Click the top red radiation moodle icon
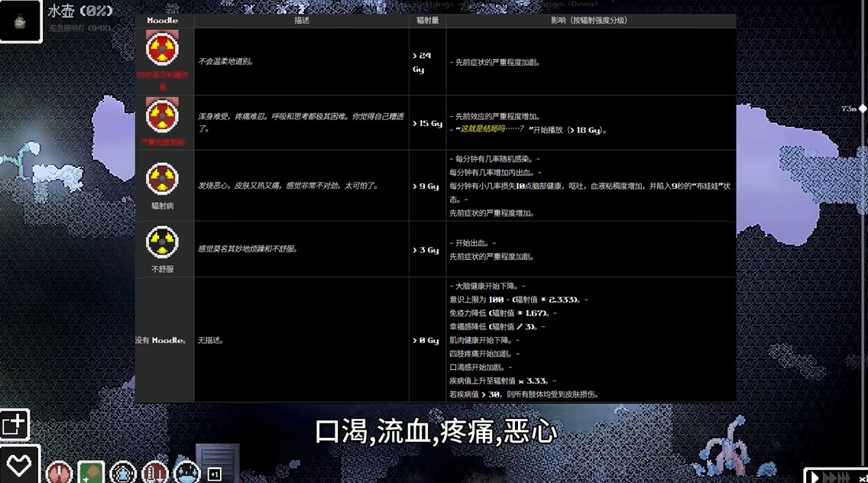This screenshot has width=868, height=483. 162,49
